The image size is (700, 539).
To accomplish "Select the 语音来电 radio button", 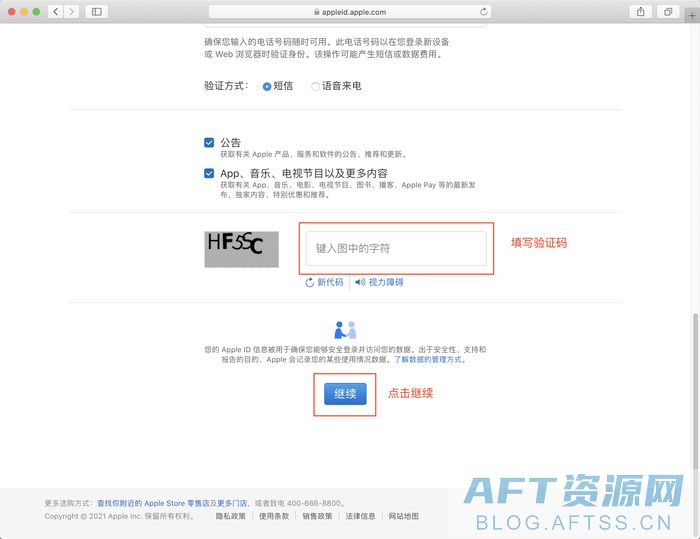I will (x=316, y=87).
